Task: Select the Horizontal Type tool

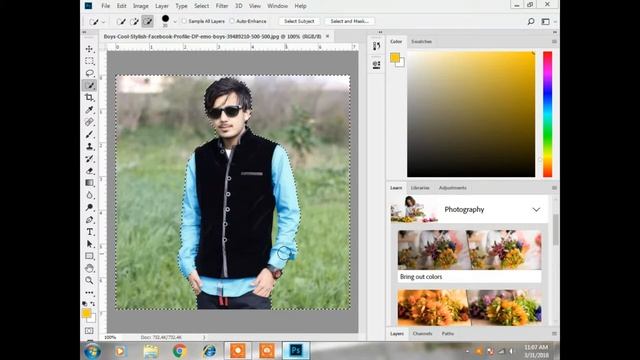Action: (89, 232)
